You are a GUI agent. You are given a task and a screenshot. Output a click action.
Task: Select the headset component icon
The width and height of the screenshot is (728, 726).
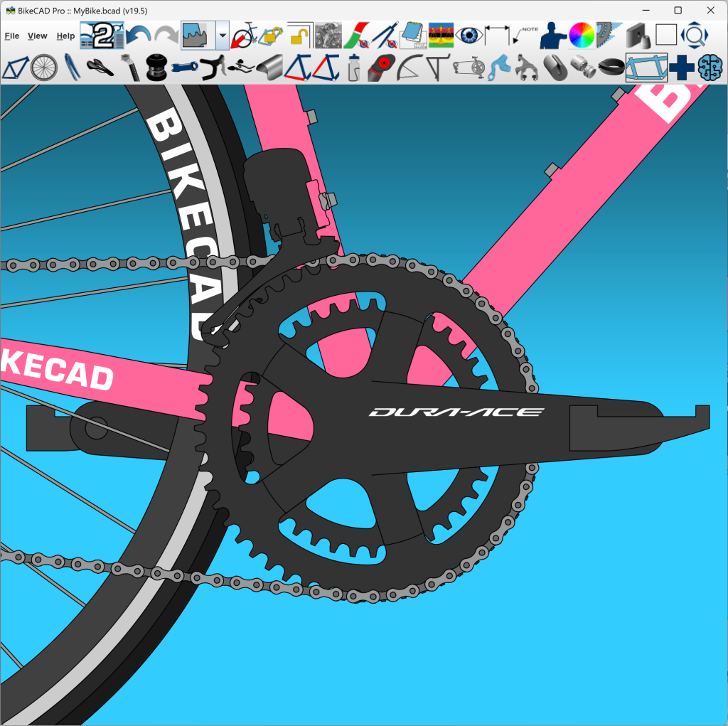click(x=156, y=68)
